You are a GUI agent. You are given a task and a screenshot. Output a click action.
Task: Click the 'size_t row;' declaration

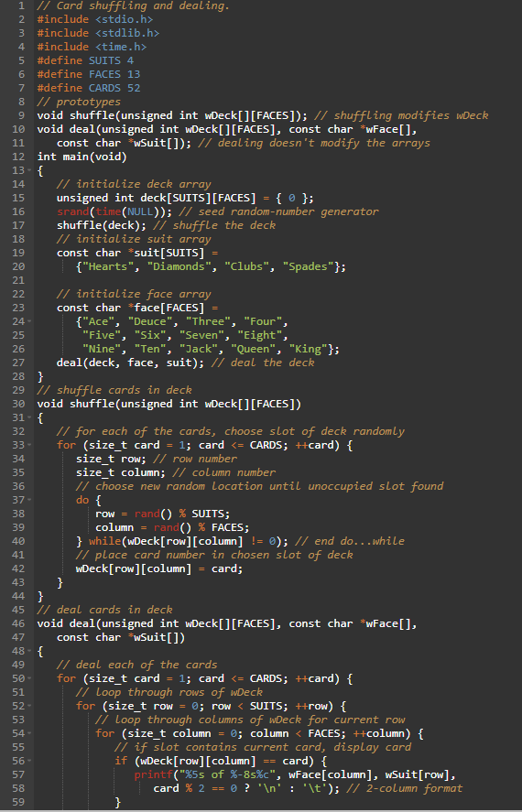coord(112,459)
